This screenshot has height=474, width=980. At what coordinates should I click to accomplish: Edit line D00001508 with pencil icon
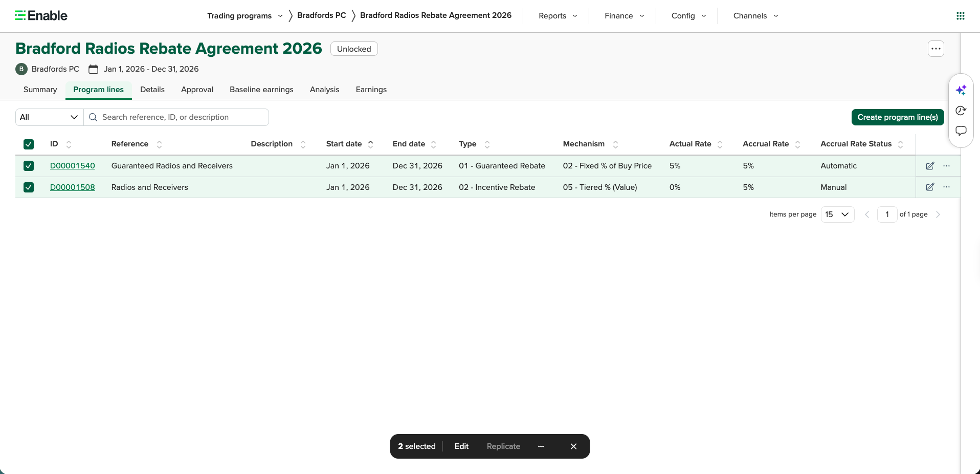pos(930,187)
